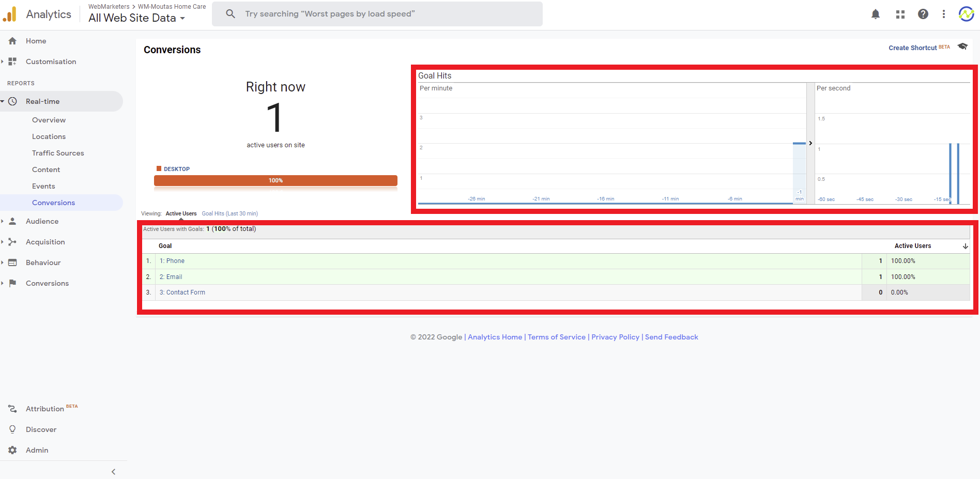Click the Create Shortcut link
Viewport: 980px width, 479px height.
tap(912, 48)
